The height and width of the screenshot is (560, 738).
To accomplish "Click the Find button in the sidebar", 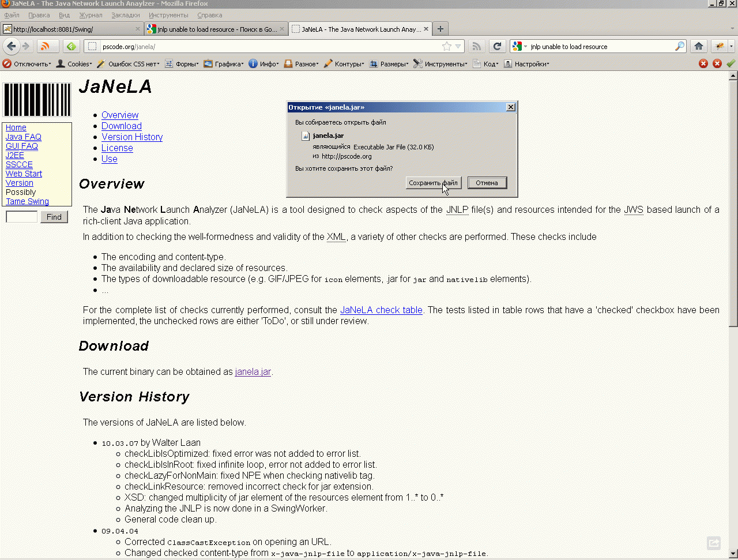I will [54, 217].
